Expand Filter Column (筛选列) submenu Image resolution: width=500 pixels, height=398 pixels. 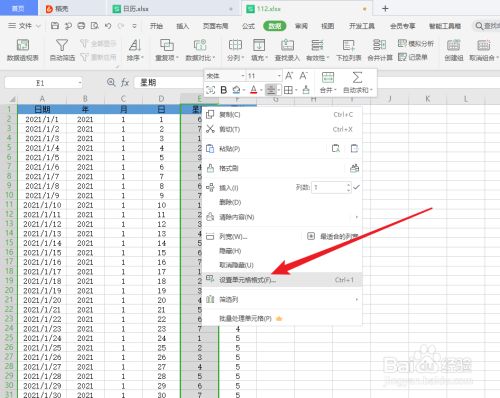pos(356,299)
